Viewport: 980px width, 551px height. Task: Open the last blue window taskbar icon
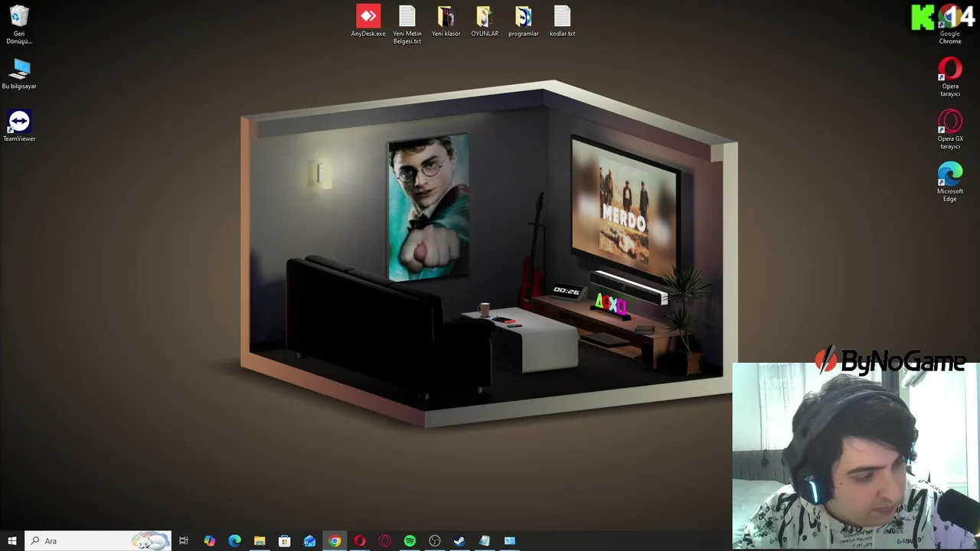(x=510, y=541)
